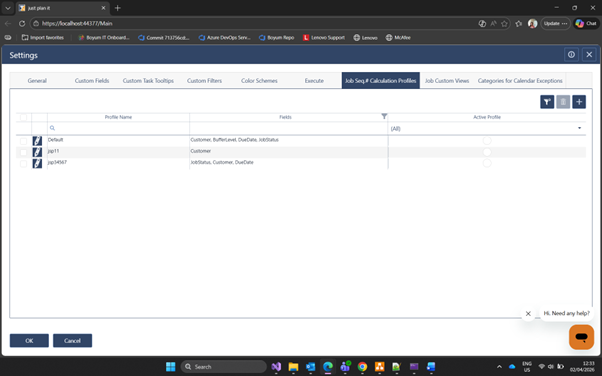Open the browser favorites hub icon
602x376 pixels.
point(519,23)
